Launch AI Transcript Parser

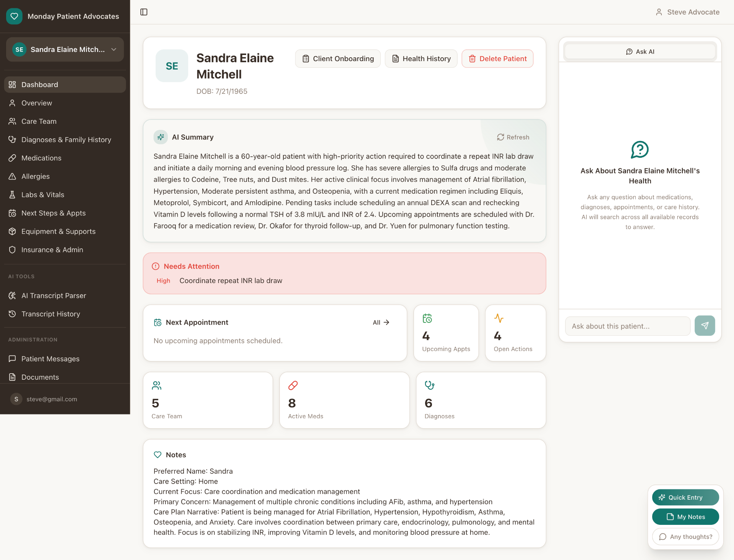65,295
